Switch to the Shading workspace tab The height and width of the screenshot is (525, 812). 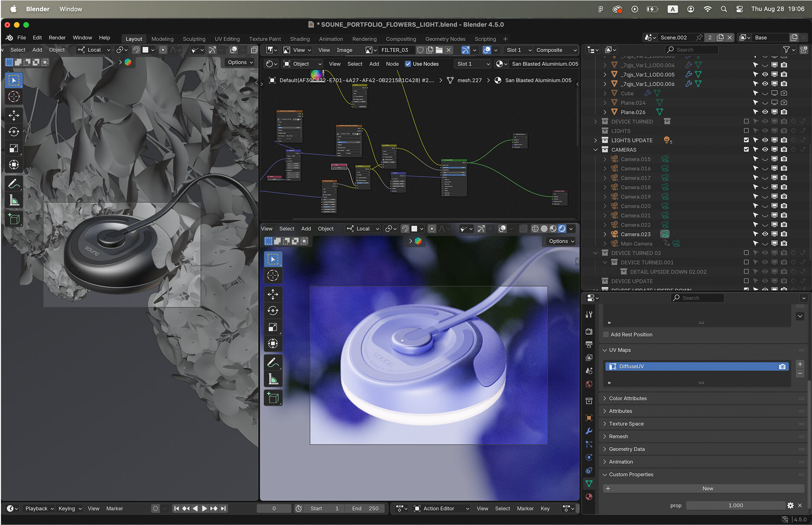click(x=299, y=39)
